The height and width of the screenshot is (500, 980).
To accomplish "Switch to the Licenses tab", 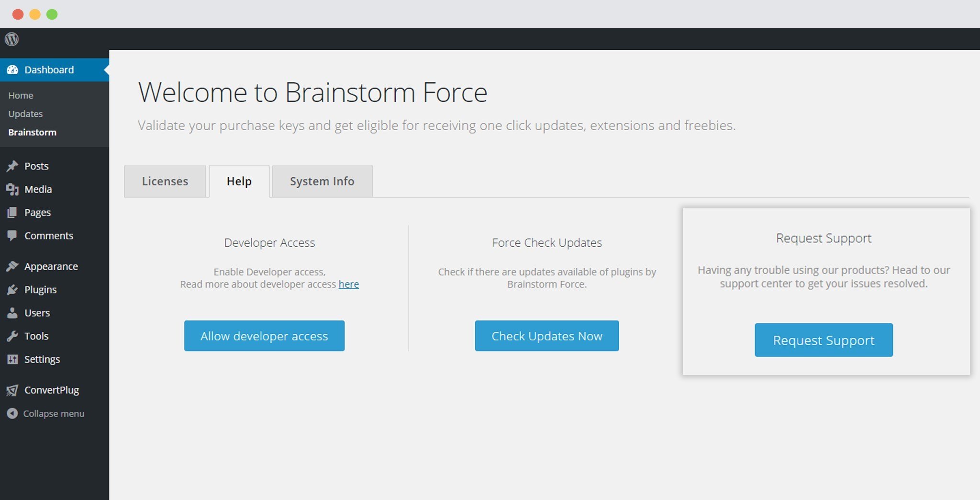I will pyautogui.click(x=165, y=182).
